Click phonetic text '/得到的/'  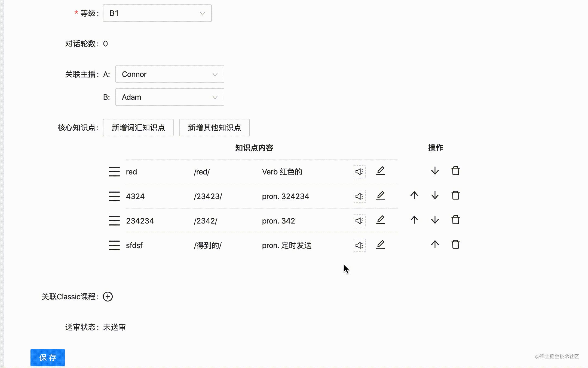(x=208, y=245)
